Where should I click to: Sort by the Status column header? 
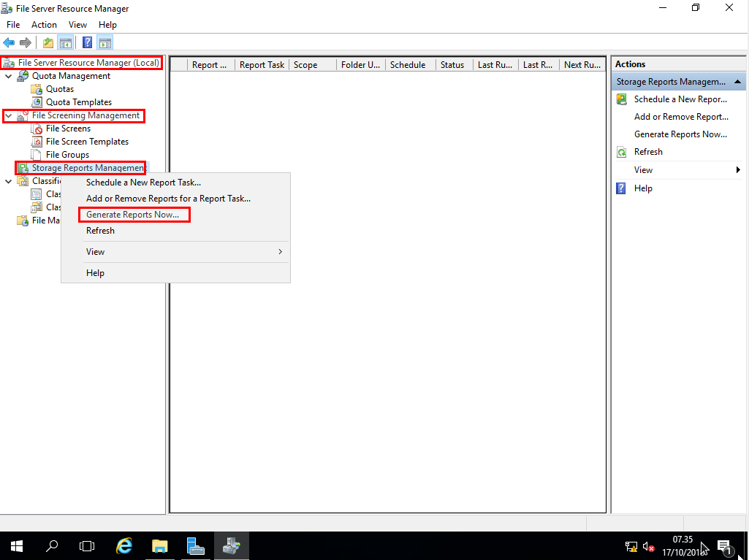[455, 65]
